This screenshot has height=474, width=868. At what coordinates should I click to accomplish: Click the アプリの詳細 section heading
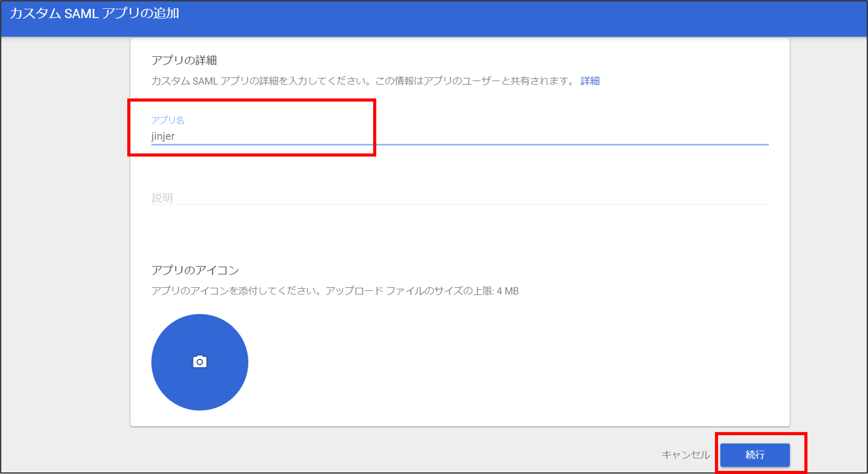(184, 60)
